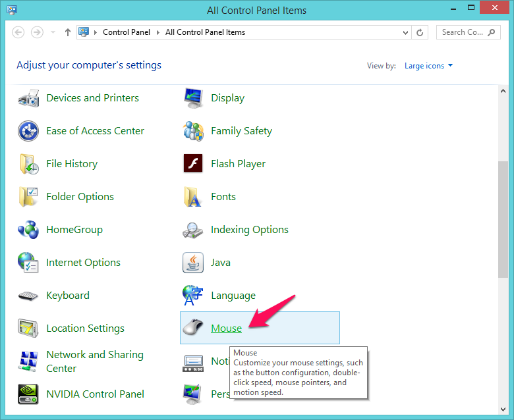Open the Internet Options link
Screen dimensions: 514x420
(x=83, y=263)
